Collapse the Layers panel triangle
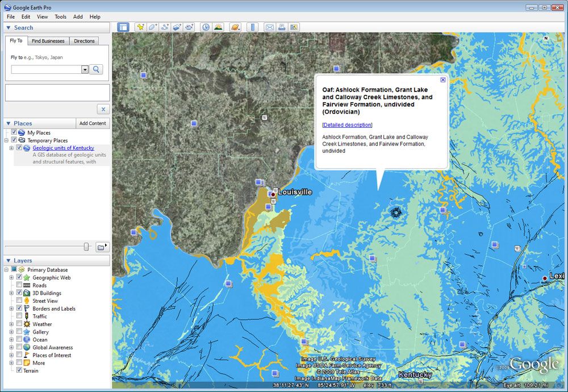 click(x=9, y=261)
